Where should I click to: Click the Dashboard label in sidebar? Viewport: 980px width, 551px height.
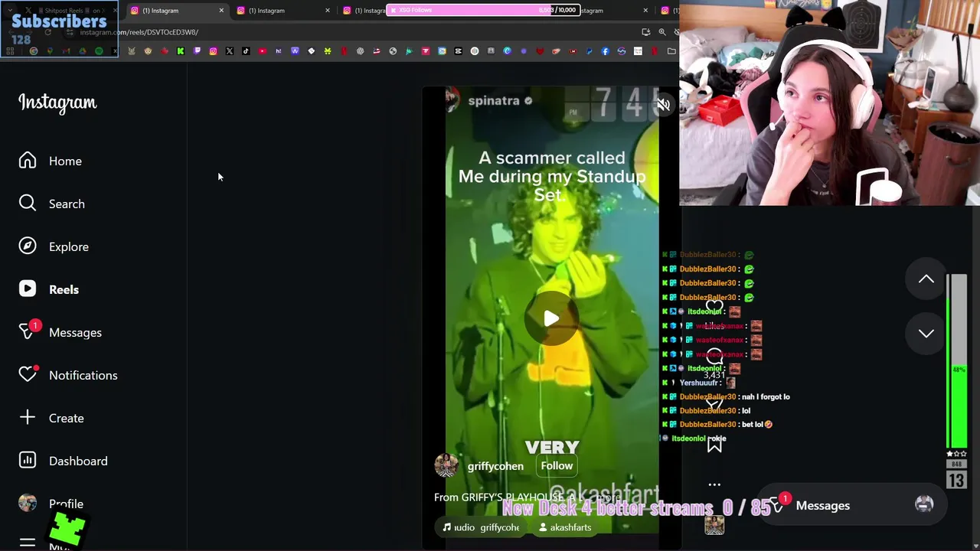[x=78, y=461]
